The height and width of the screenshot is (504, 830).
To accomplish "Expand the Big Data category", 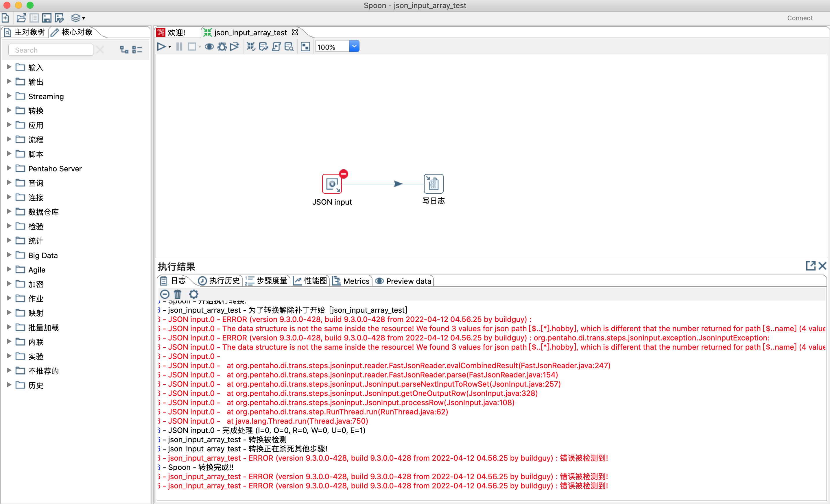I will click(8, 255).
